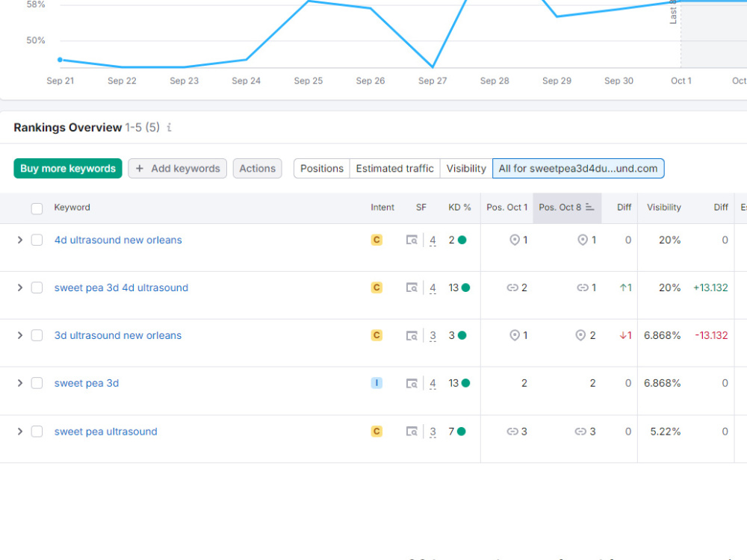Click the -13.132 visibility diff value
The image size is (747, 560).
coord(711,335)
